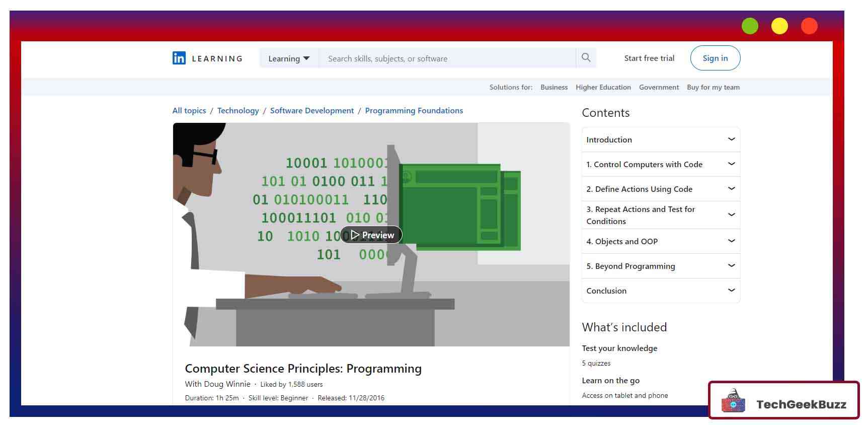Focus the search skills input field
This screenshot has width=868, height=425.
coord(447,58)
